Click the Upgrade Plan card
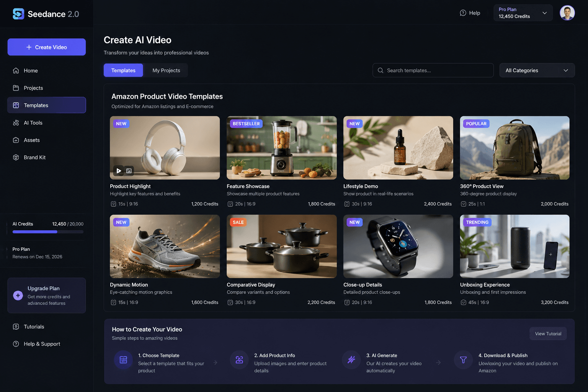This screenshot has height=392, width=588. [47, 296]
